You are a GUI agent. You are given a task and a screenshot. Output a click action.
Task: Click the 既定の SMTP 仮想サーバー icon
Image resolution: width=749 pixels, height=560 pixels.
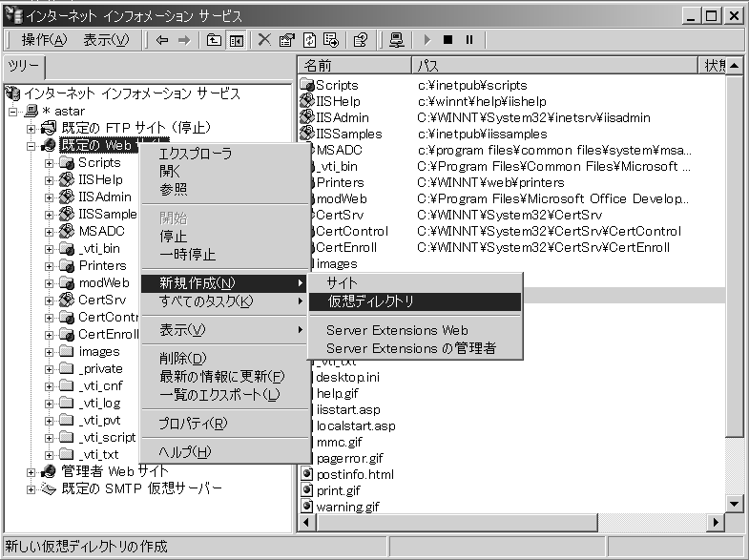click(49, 488)
